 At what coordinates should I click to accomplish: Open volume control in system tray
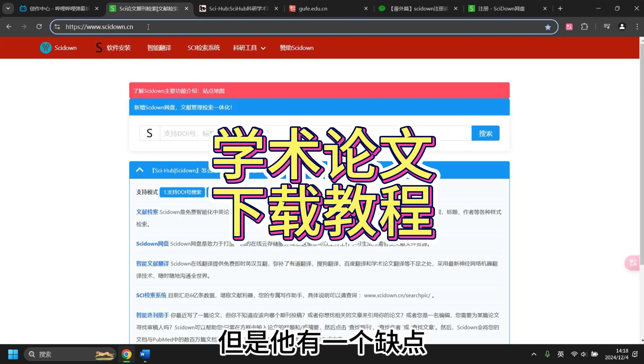tap(584, 354)
